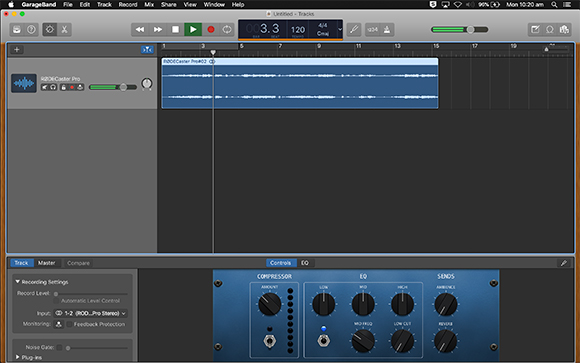Show Quick Help question mark
This screenshot has height=363, width=580.
[31, 30]
